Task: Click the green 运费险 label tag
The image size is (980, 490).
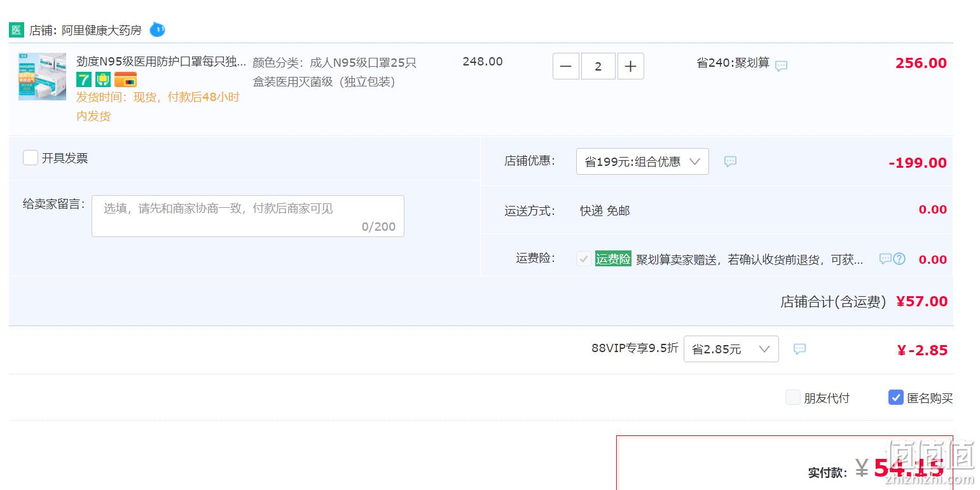Action: (613, 259)
